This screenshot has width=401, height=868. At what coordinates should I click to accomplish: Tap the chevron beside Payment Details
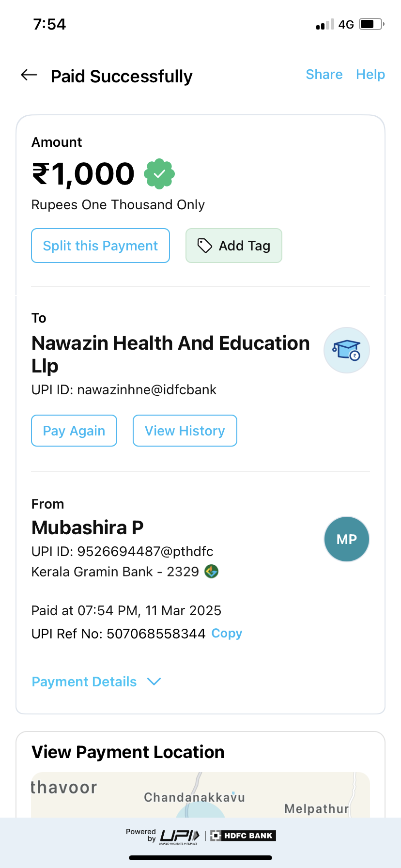(x=154, y=682)
